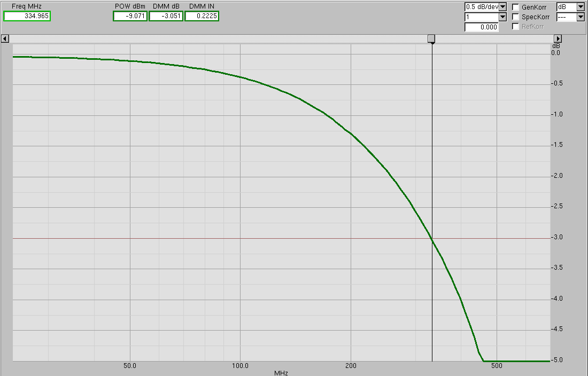Open the dropdown showing value 1
The width and height of the screenshot is (588, 376).
503,17
